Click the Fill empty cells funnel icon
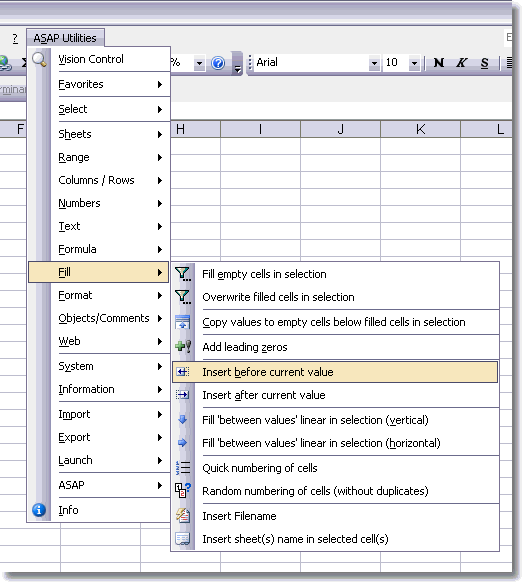 183,274
